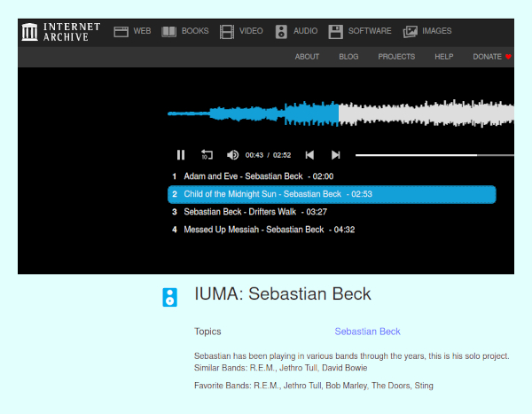This screenshot has width=532, height=414.
Task: Click the Software floppy disk icon
Action: pos(335,32)
